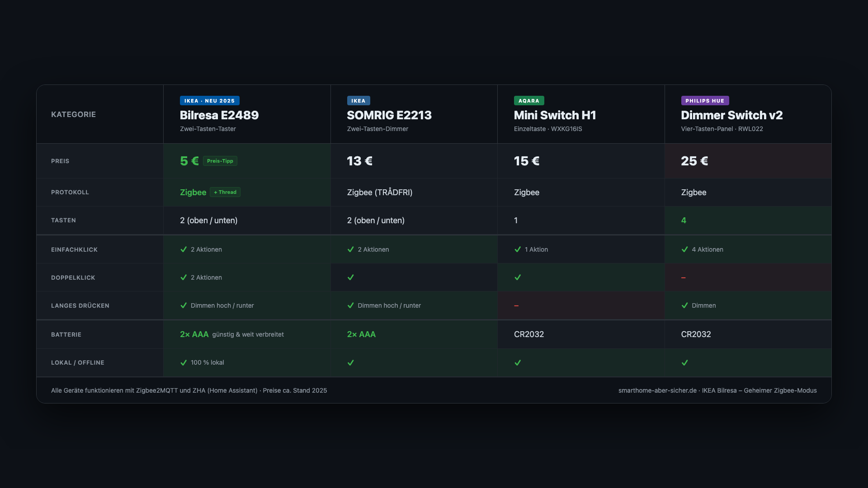Image resolution: width=868 pixels, height=488 pixels.
Task: Click the 'PREIS' row label
Action: (x=60, y=161)
